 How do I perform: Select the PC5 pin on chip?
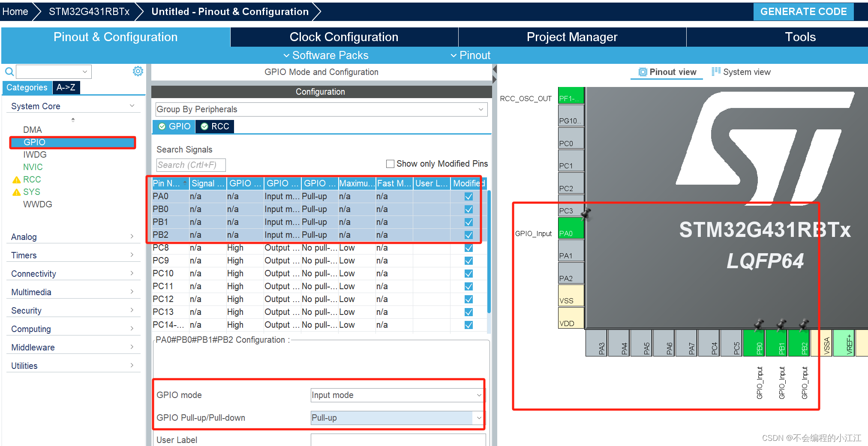pyautogui.click(x=731, y=343)
